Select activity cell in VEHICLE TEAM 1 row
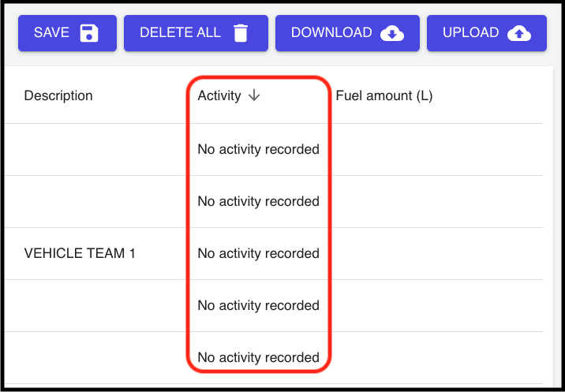Image resolution: width=565 pixels, height=392 pixels. tap(258, 253)
